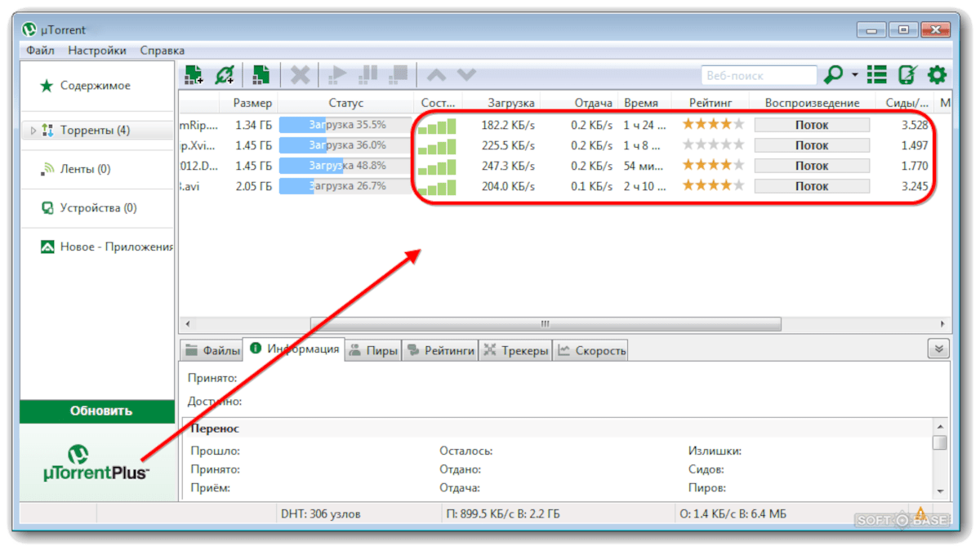Click Поток button in first torrent row
This screenshot has width=980, height=551.
811,125
